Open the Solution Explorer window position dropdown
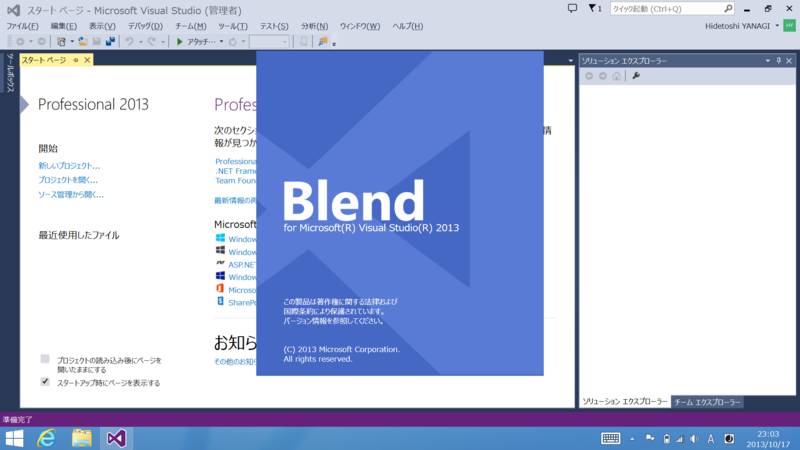The width and height of the screenshot is (800, 450). (767, 61)
